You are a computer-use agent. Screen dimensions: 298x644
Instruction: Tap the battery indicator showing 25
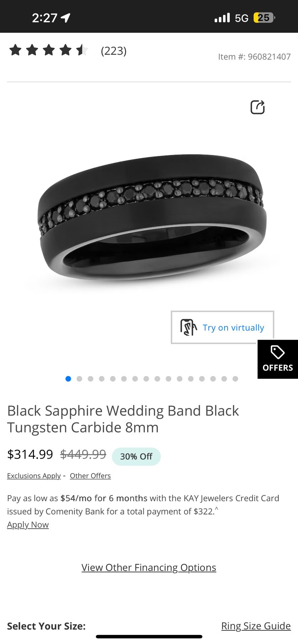tap(264, 18)
